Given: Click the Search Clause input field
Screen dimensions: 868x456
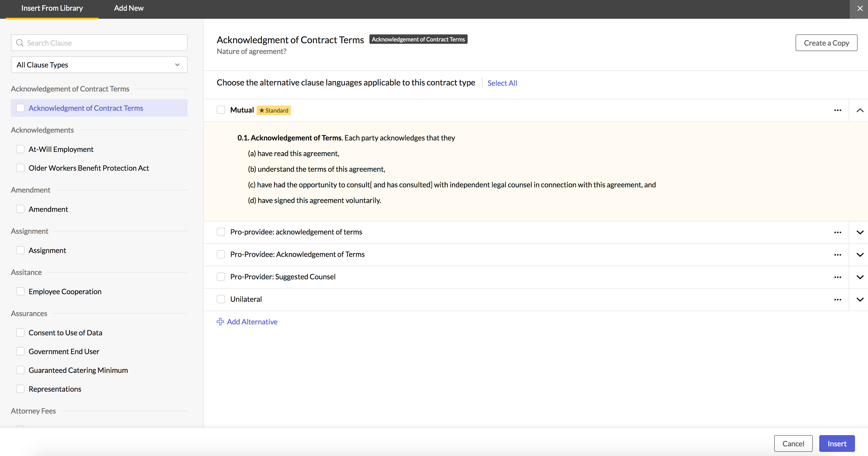Looking at the screenshot, I should coord(104,43).
